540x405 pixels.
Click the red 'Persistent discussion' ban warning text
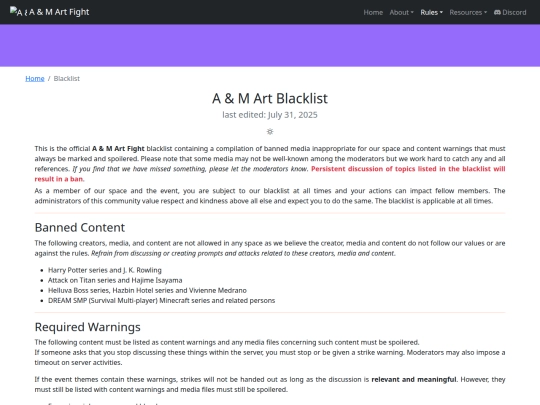(270, 174)
